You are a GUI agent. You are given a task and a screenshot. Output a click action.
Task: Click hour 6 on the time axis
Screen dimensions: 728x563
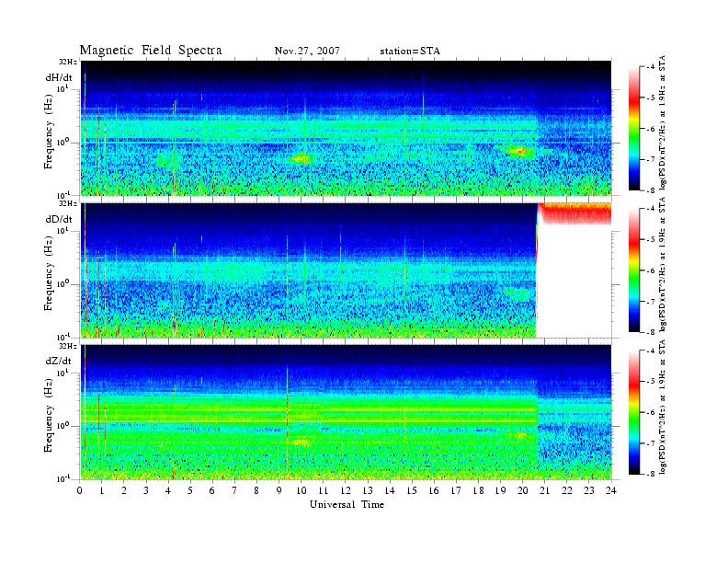212,490
